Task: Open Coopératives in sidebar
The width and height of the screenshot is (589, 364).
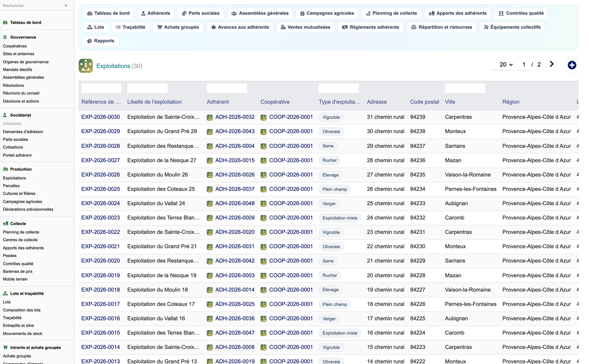Action: pyautogui.click(x=15, y=46)
